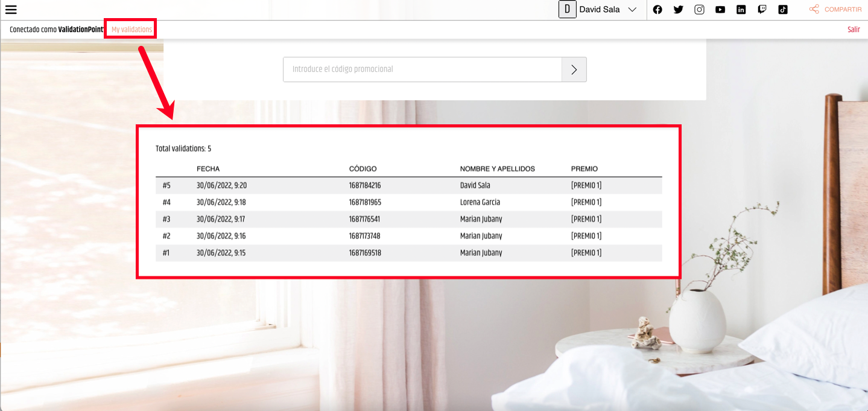
Task: Open the Facebook social link
Action: 657,10
